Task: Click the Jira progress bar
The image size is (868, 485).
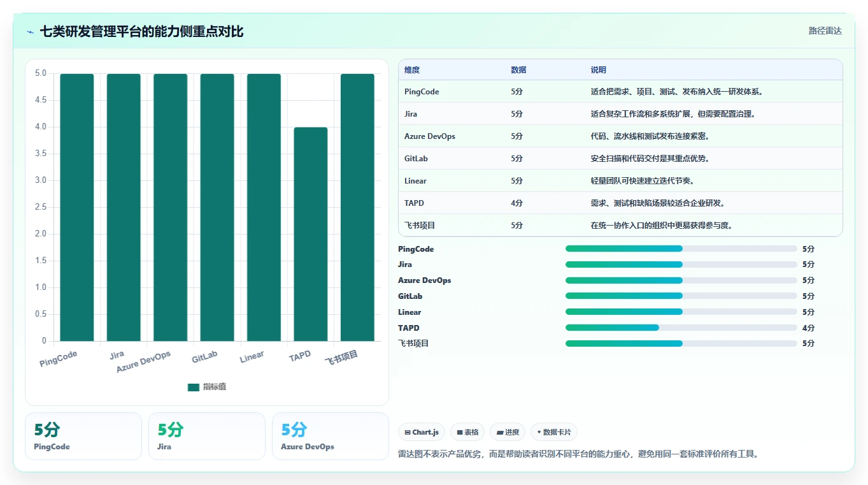Action: (681, 264)
